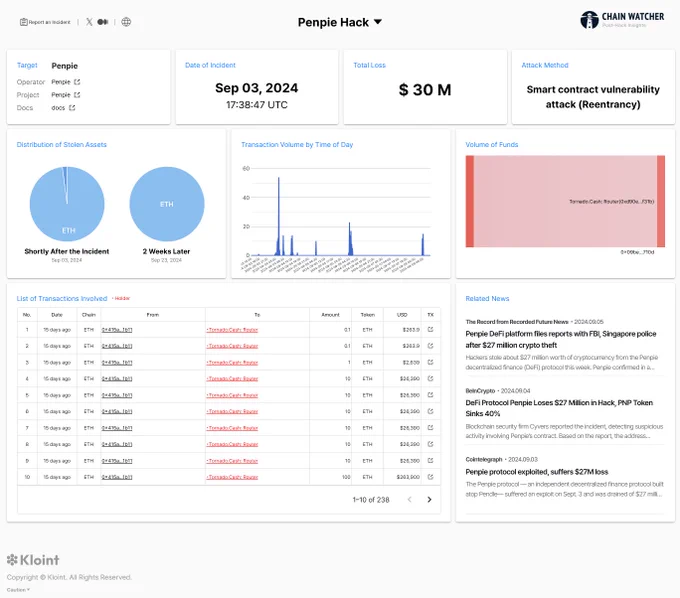Open TX link icon for transaction 6

pyautogui.click(x=430, y=411)
